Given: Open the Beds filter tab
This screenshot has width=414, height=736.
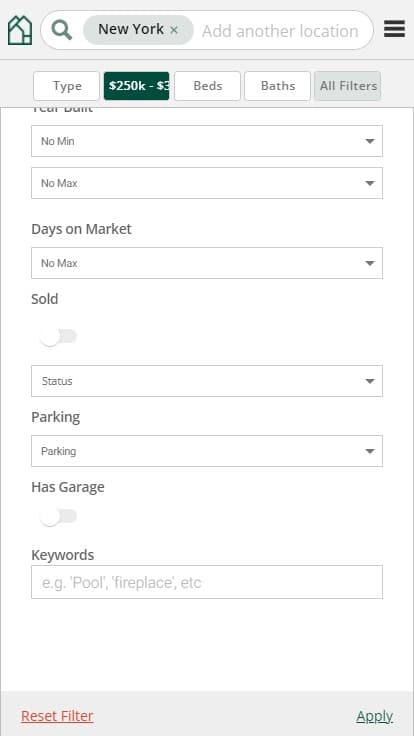Looking at the screenshot, I should (x=207, y=86).
